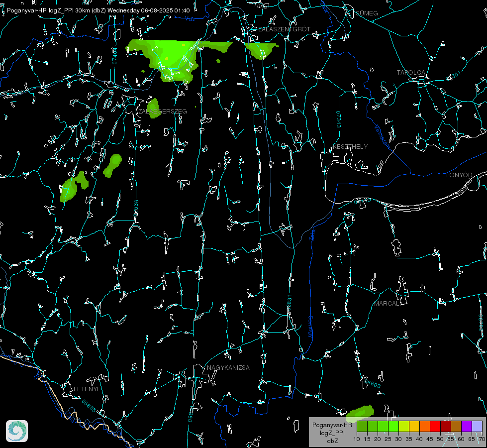
Task: Click the '40' legend scale value
Action: click(x=419, y=440)
